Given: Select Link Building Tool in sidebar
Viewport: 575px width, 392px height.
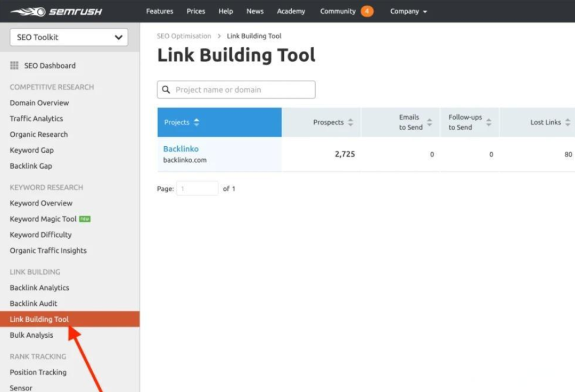Looking at the screenshot, I should (x=39, y=319).
